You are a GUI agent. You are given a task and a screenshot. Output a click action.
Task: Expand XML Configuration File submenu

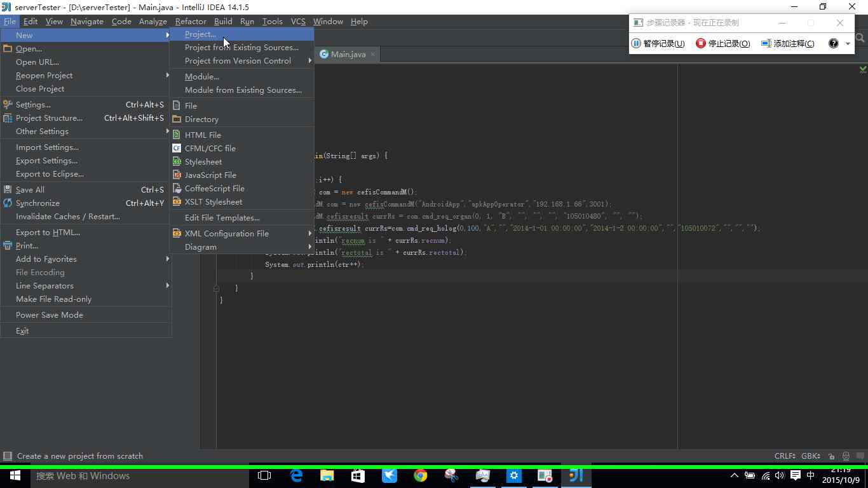click(x=241, y=234)
